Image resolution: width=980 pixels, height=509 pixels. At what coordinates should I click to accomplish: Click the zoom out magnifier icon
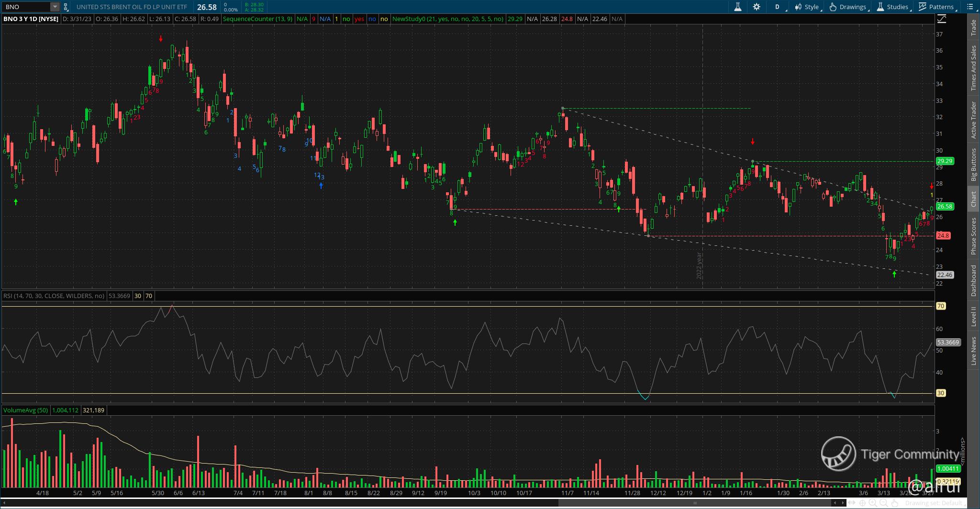click(x=883, y=503)
